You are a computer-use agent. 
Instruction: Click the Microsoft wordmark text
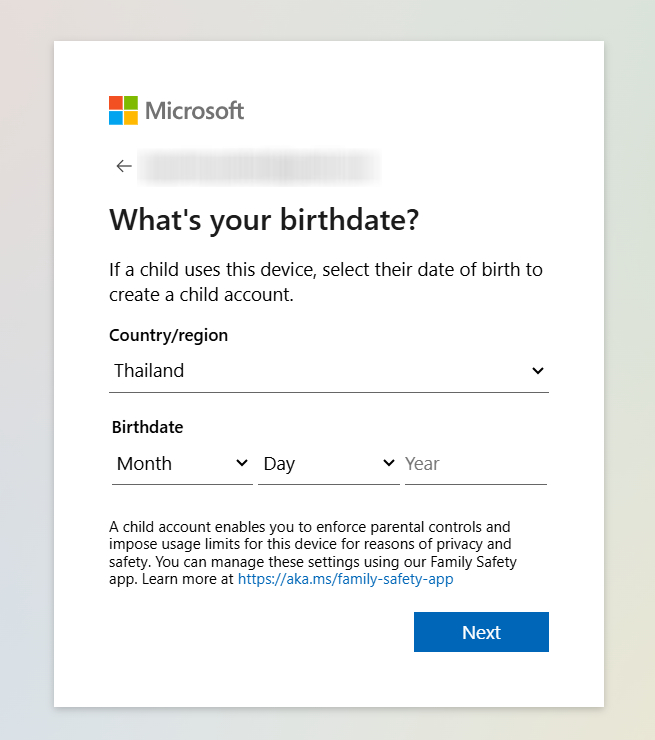pos(195,110)
